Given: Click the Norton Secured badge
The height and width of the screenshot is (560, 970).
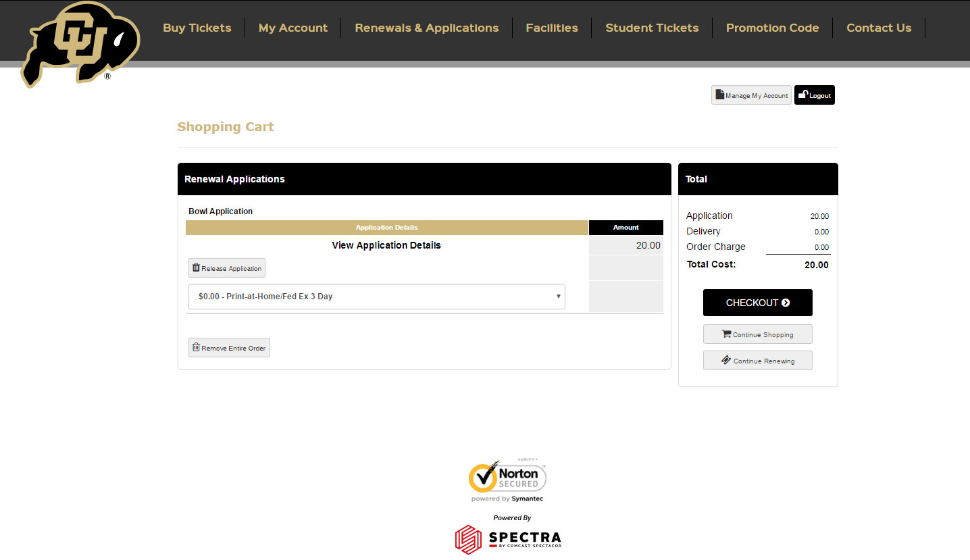Looking at the screenshot, I should (x=507, y=480).
